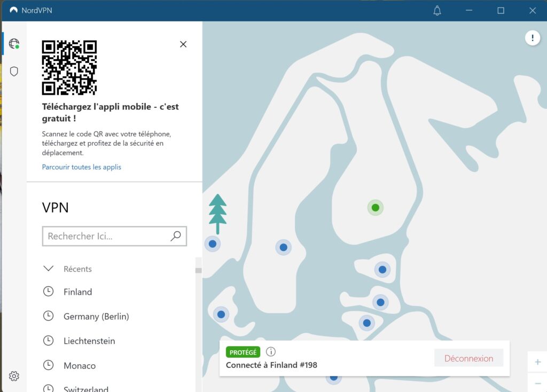Image resolution: width=547 pixels, height=392 pixels.
Task: Click the magnifier icon in the search box
Action: [x=176, y=236]
